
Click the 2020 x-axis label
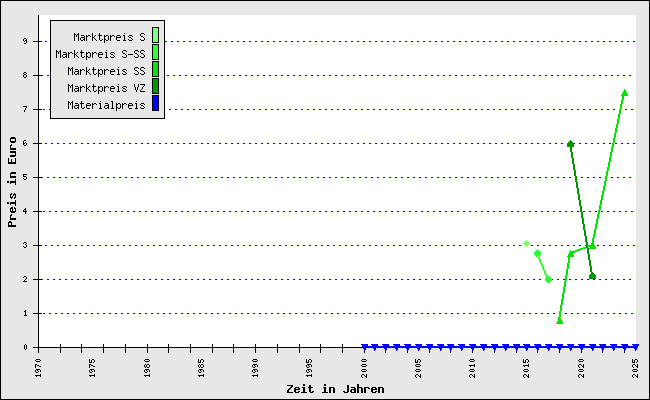(581, 368)
